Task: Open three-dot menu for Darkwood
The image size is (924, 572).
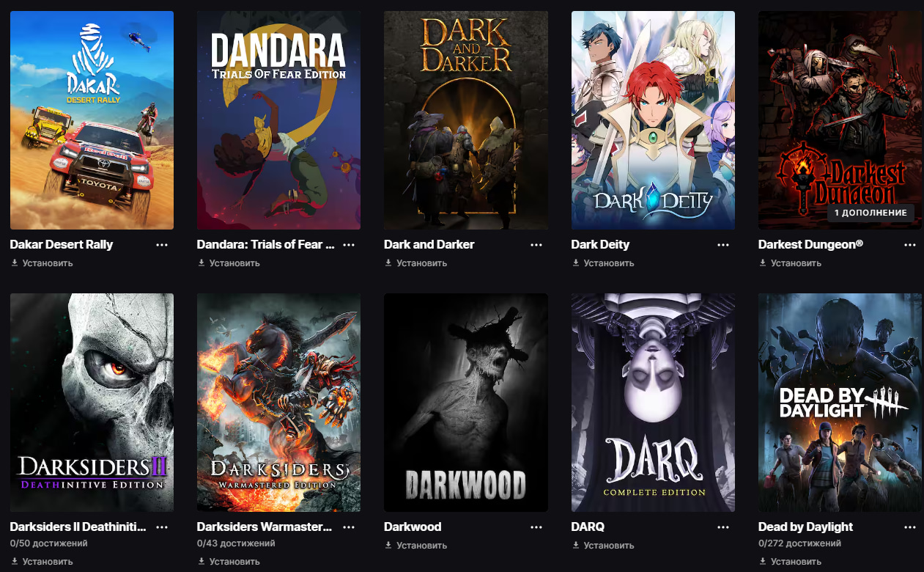Action: [x=536, y=527]
